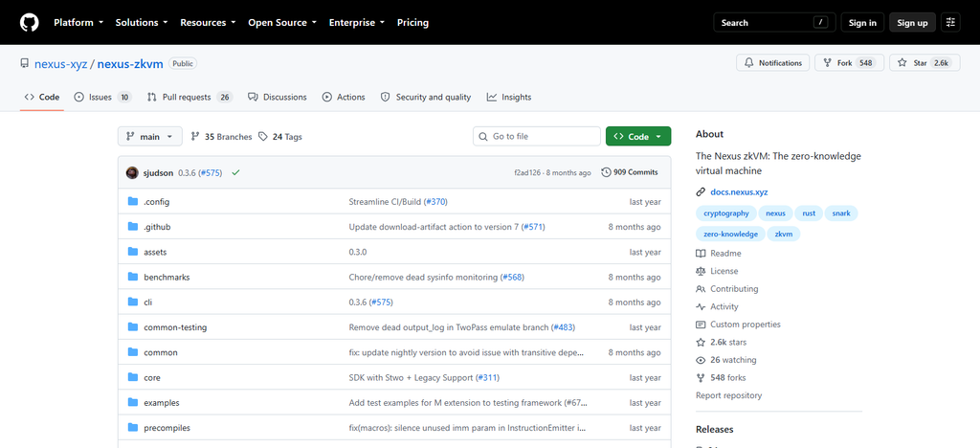Select the zero-knowledge topic tag
This screenshot has width=980, height=448.
click(730, 234)
